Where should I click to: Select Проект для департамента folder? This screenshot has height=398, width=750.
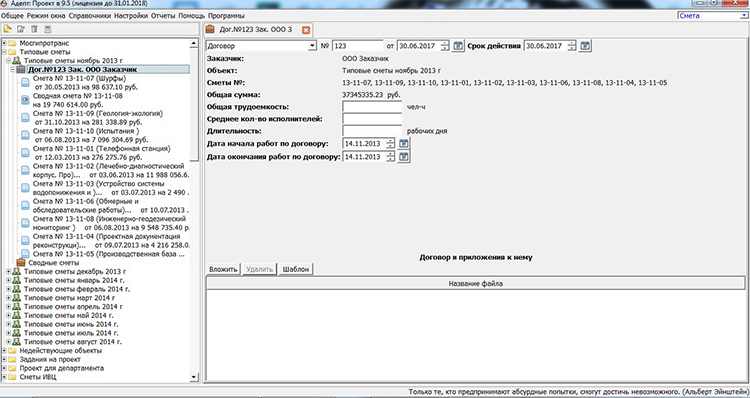tap(62, 368)
